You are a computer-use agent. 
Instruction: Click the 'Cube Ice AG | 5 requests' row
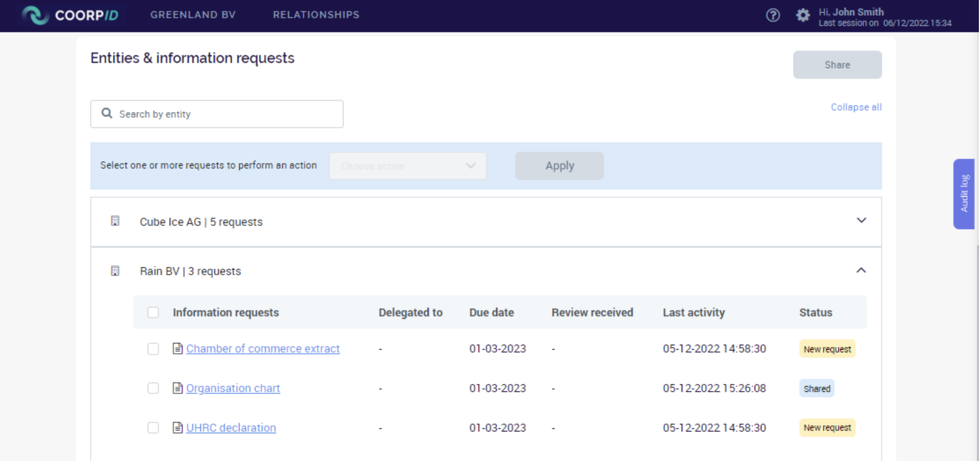point(486,222)
